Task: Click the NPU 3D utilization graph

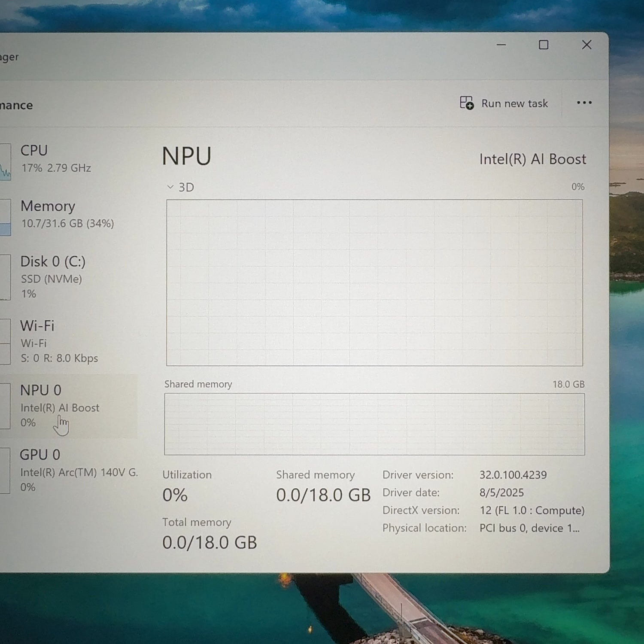Action: pyautogui.click(x=374, y=283)
